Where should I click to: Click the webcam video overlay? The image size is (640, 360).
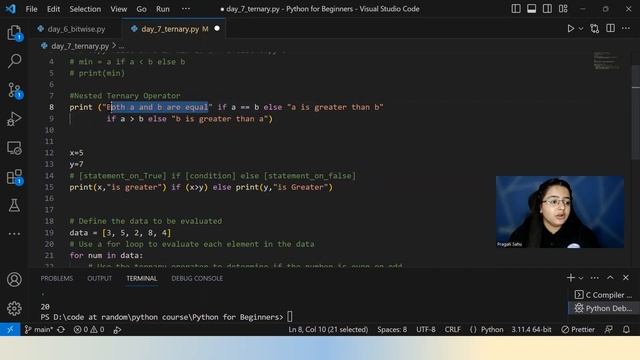(560, 212)
